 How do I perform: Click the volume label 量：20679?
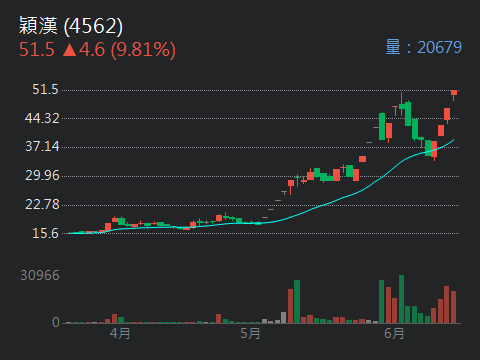coord(423,47)
